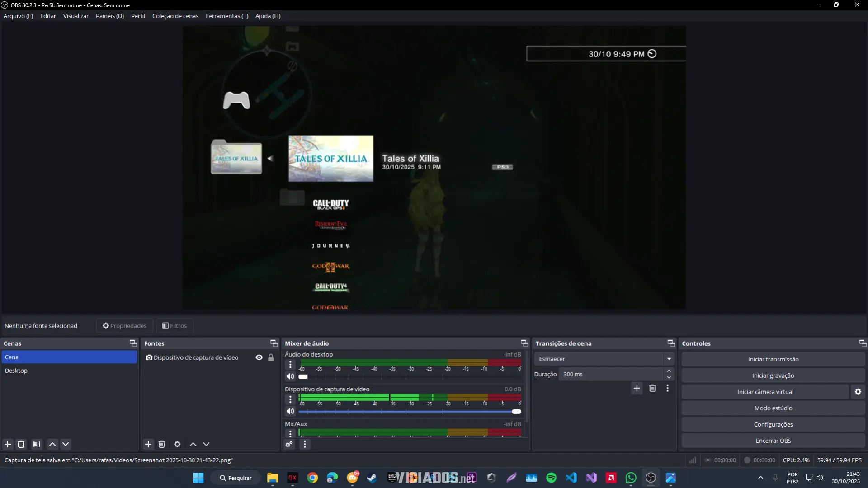Screen dimensions: 868x488
Task: Delete the selected scene with trash icon
Action: [x=21, y=444]
